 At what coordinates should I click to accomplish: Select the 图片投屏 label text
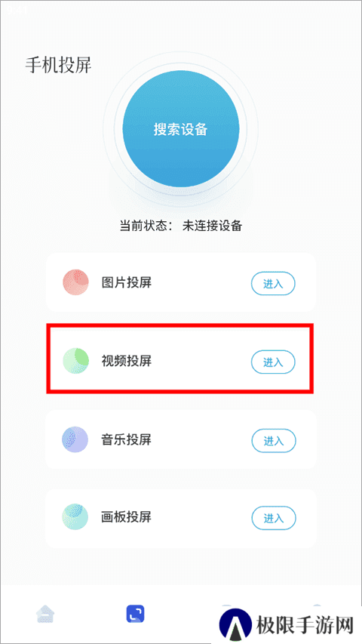127,282
